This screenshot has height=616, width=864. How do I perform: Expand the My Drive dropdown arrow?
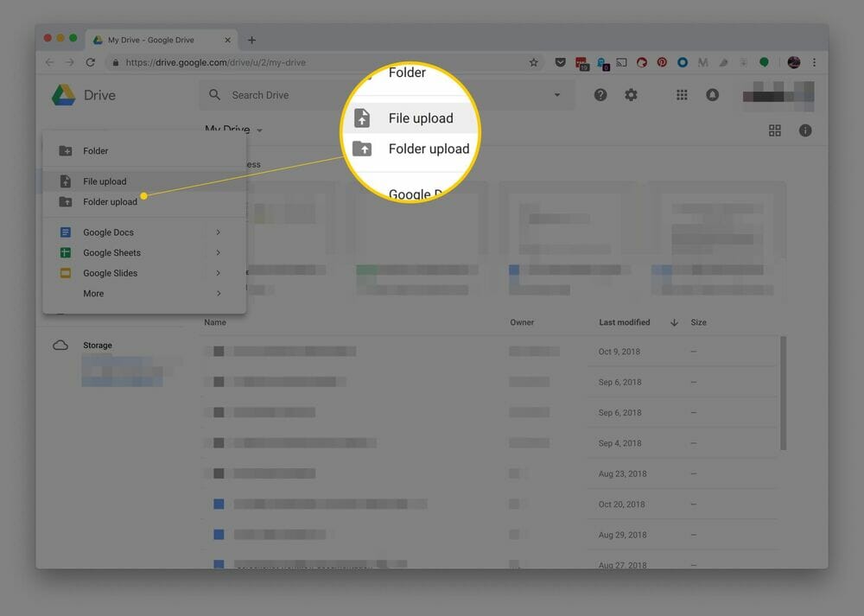click(259, 130)
